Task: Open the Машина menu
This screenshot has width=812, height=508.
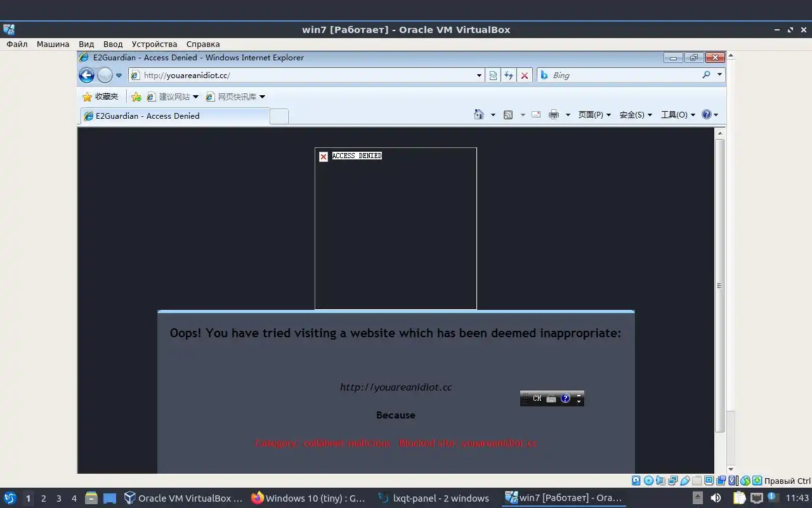Action: pyautogui.click(x=53, y=44)
